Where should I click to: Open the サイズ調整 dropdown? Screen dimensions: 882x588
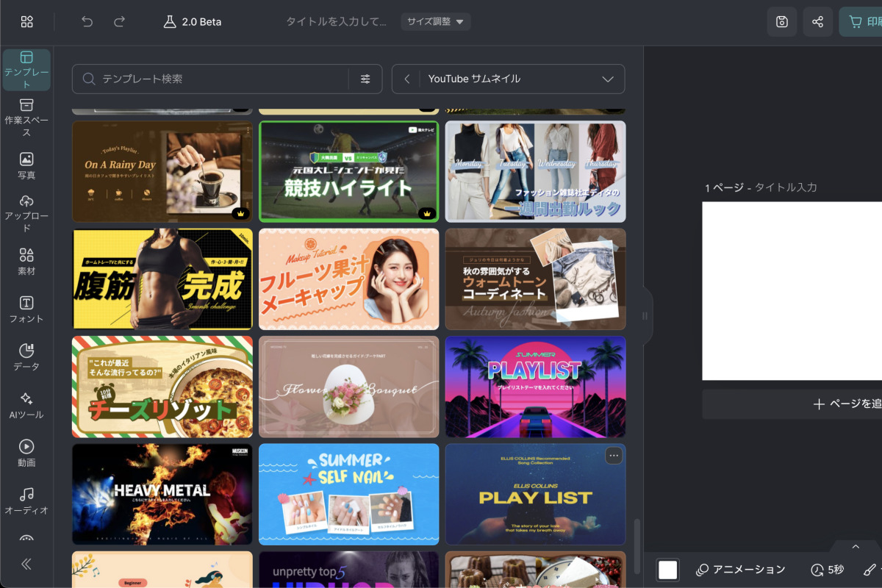[437, 21]
